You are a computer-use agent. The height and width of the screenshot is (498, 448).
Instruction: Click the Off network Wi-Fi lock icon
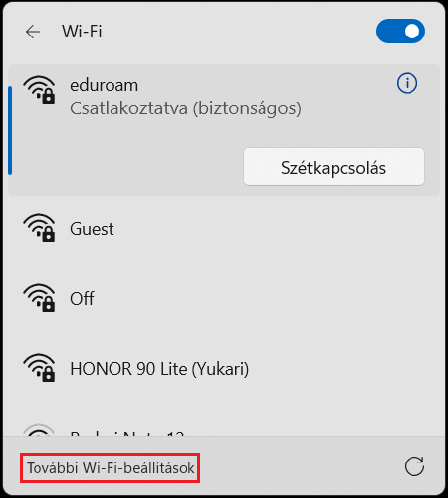[x=39, y=297]
